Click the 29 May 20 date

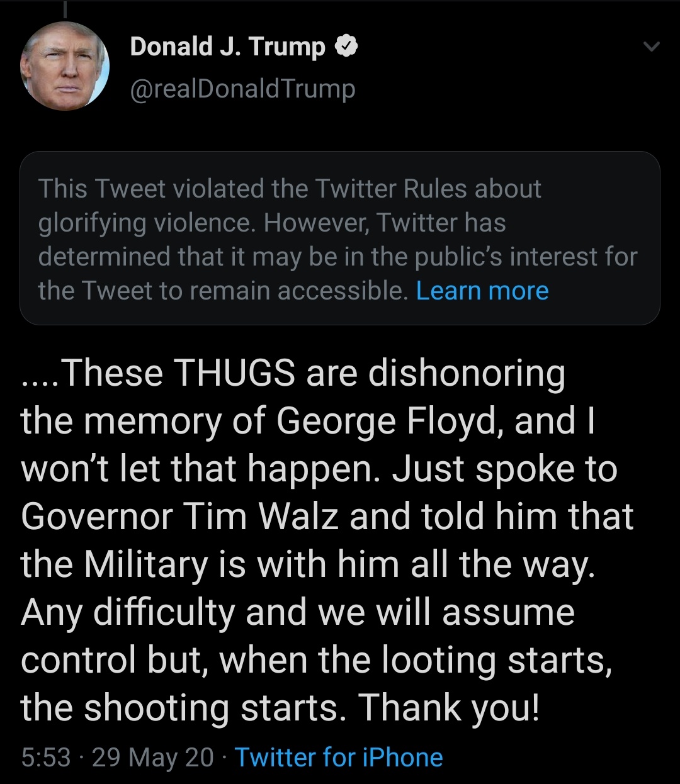(x=153, y=757)
